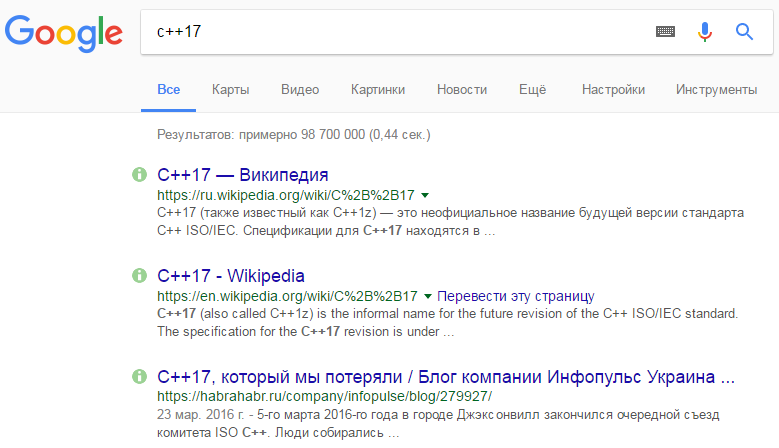779x448 pixels.
Task: Click the Google logo
Action: click(64, 33)
